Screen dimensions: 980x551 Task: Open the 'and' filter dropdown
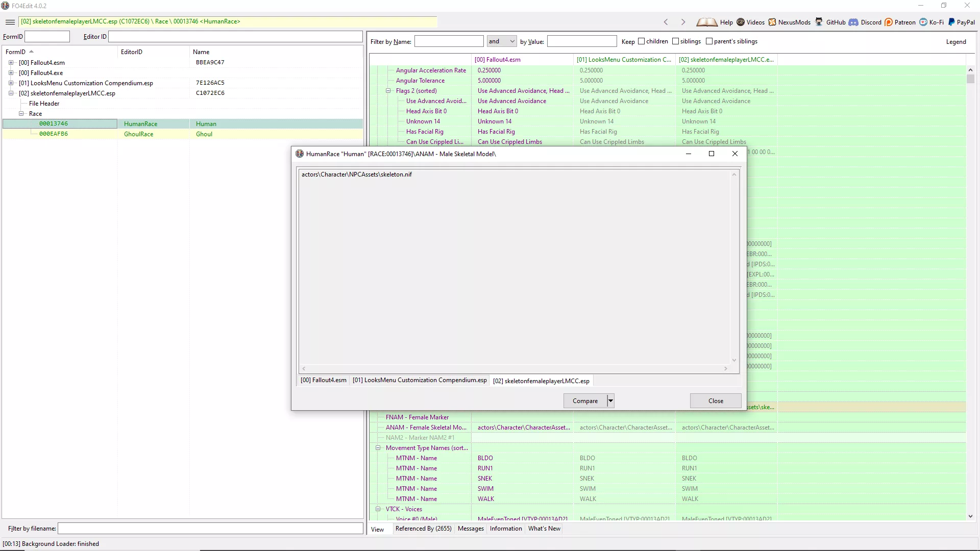[502, 41]
